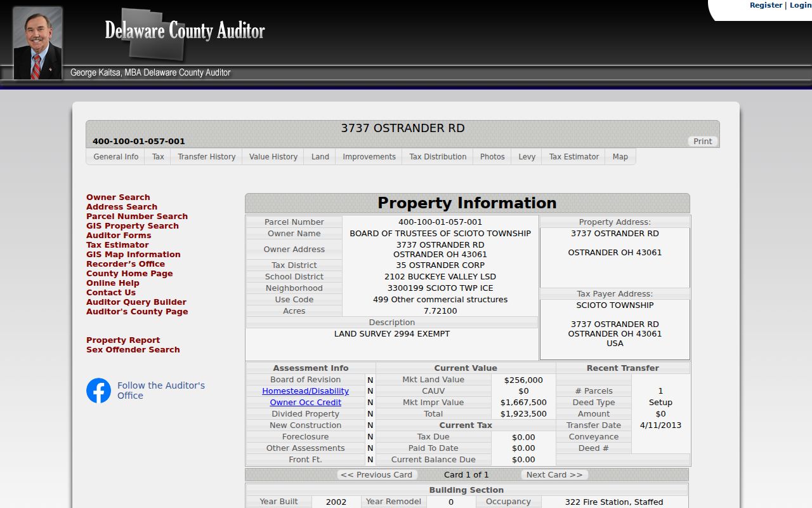This screenshot has height=508, width=812.
Task: Click the parcel number 400-100-01-057-001 value
Action: point(440,222)
